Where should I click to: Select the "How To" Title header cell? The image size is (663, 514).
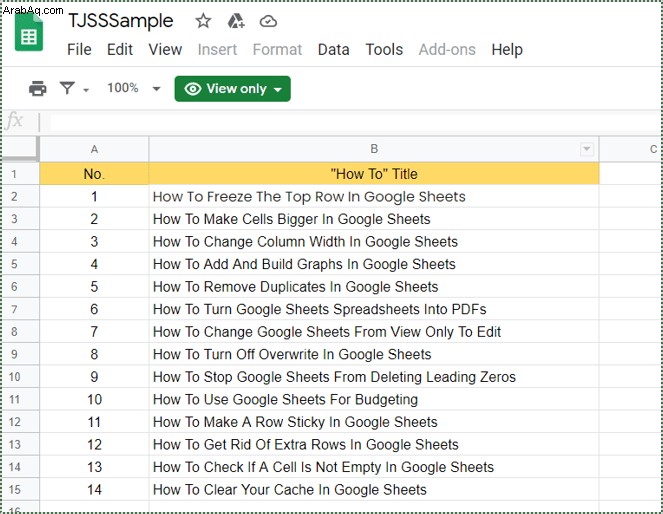pos(374,174)
